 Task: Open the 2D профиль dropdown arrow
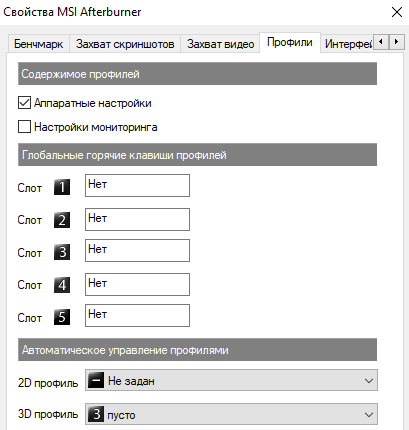(369, 380)
